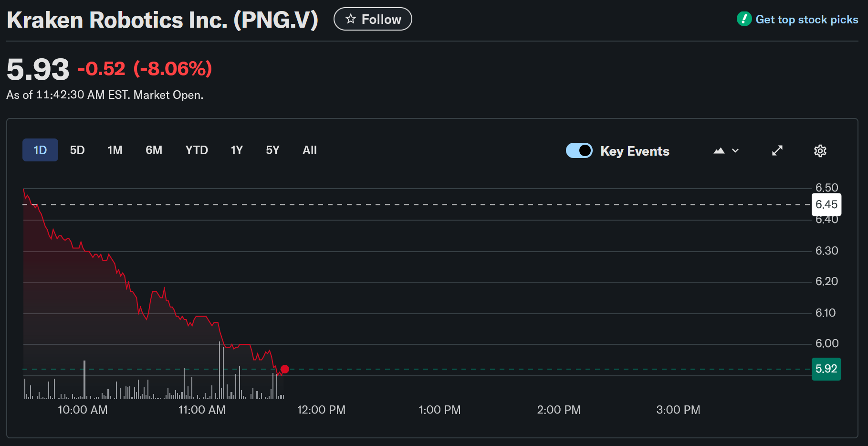This screenshot has width=868, height=446.
Task: Toggle the Key Events switch
Action: tap(579, 150)
